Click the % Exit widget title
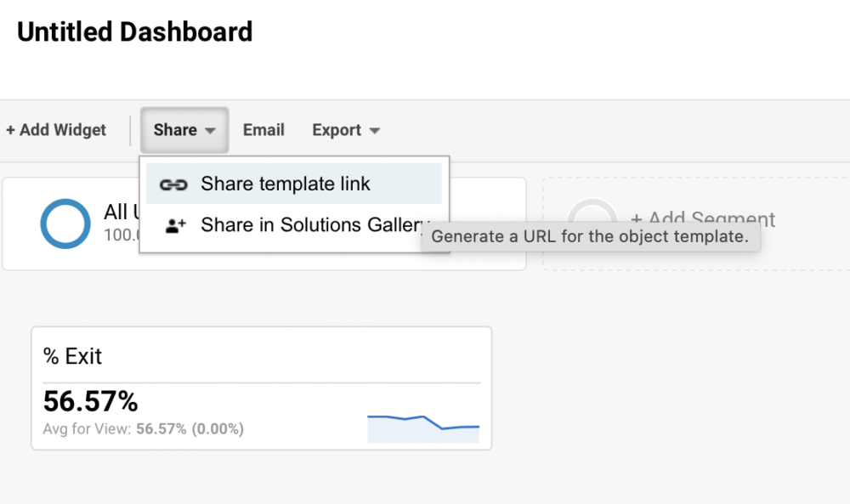 pos(73,356)
